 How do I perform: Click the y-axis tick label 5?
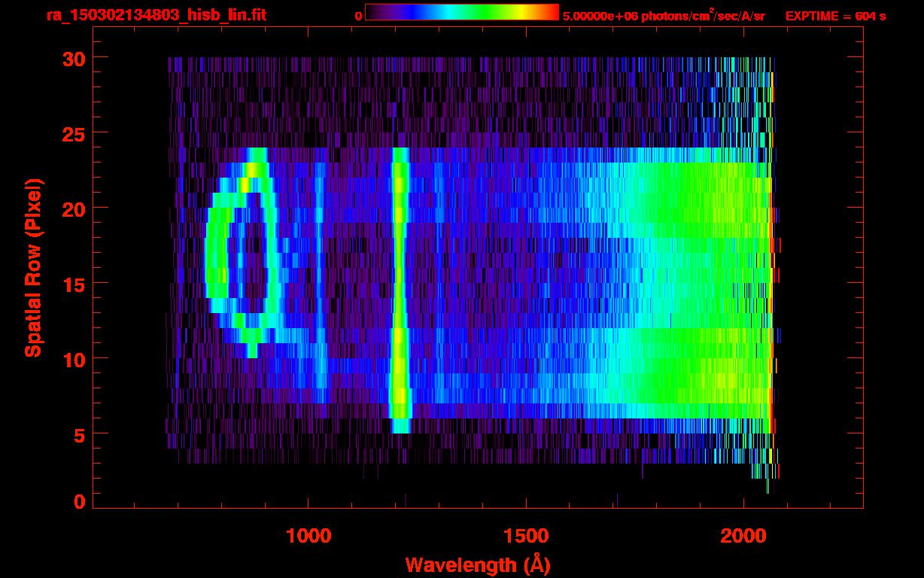(79, 434)
